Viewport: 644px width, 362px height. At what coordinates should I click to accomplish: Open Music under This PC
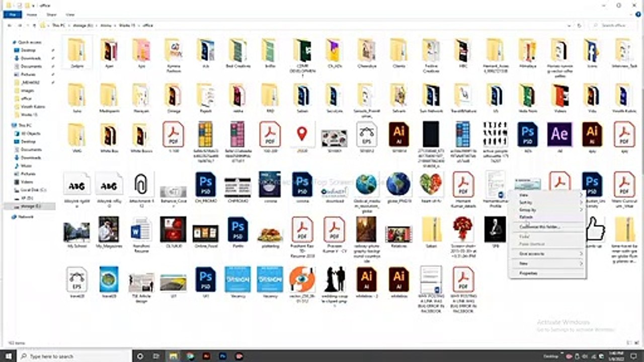pos(26,165)
